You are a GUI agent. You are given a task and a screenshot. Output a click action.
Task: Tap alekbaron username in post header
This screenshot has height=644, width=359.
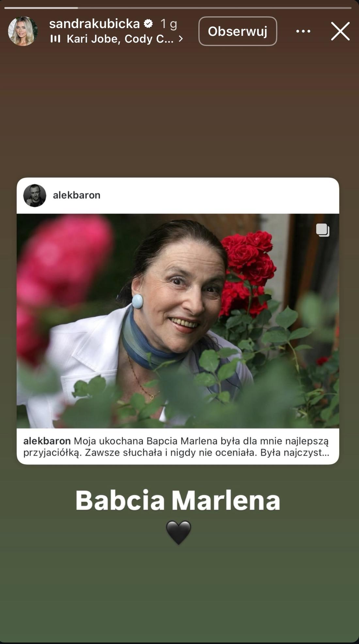(77, 196)
